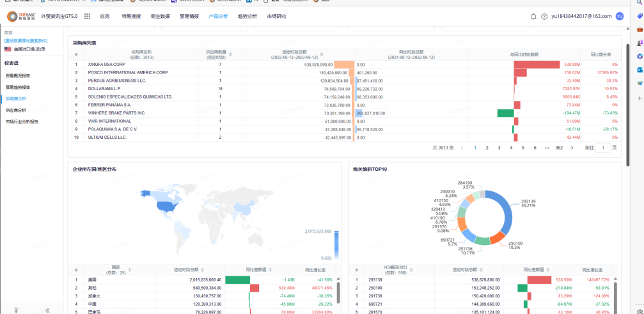Open 贸易趋势报告 in sidebar
This screenshot has width=644, height=314.
click(18, 88)
